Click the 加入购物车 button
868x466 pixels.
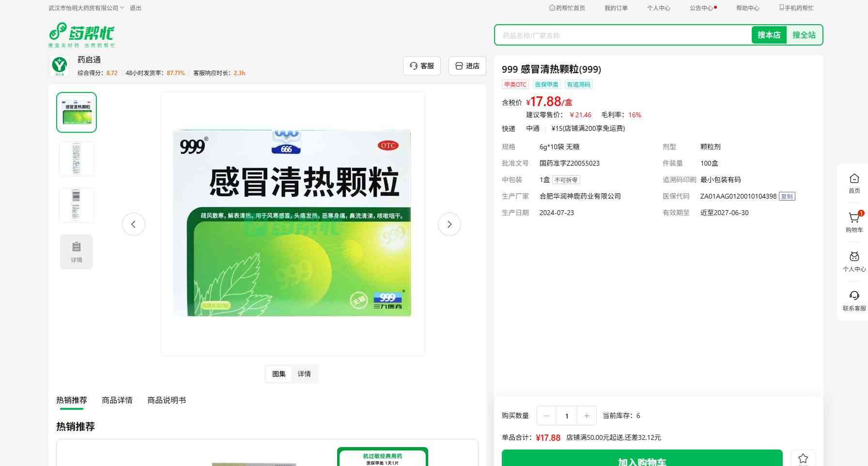coord(642,458)
